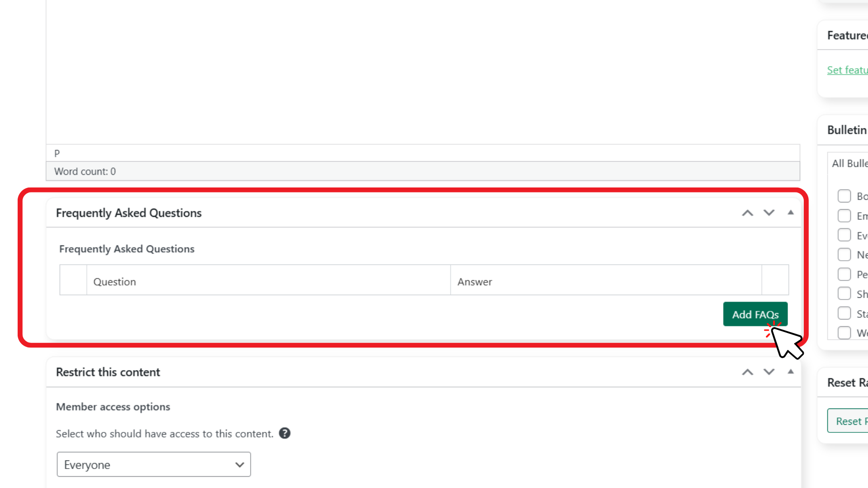This screenshot has height=488, width=868.
Task: Click the Answer column header
Action: click(x=474, y=282)
